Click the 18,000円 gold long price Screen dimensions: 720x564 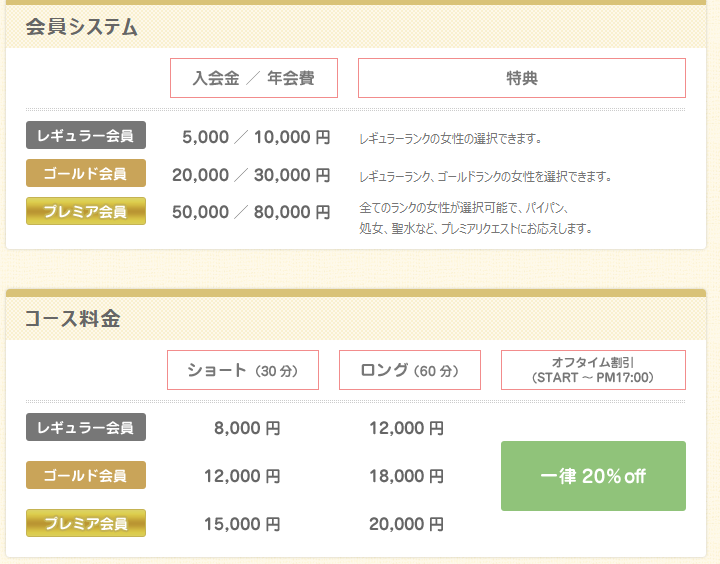click(x=406, y=476)
